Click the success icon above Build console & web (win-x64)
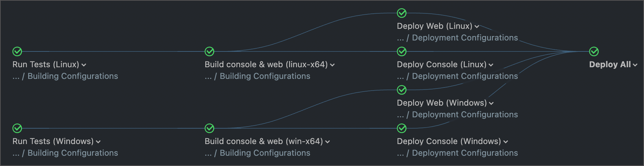Viewport: 644px width, 166px height. tap(209, 128)
